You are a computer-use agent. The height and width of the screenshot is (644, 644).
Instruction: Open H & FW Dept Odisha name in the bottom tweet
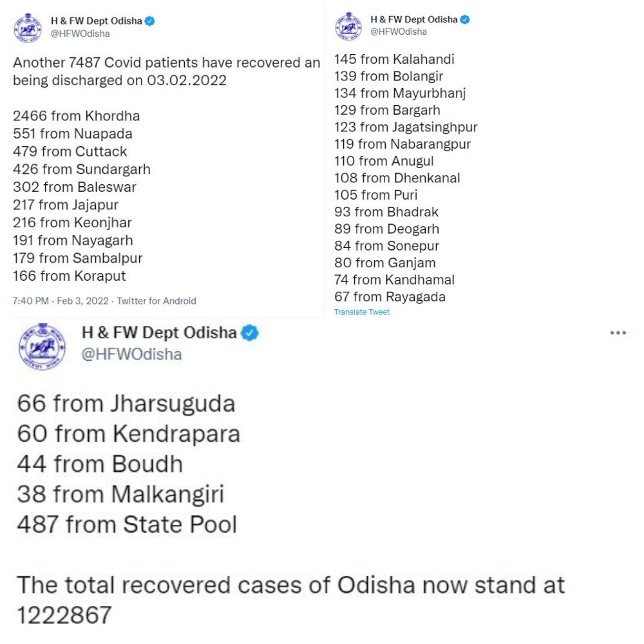click(159, 333)
